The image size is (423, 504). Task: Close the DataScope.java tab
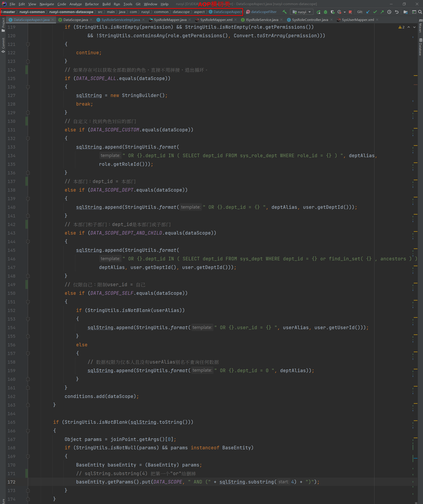click(x=91, y=20)
